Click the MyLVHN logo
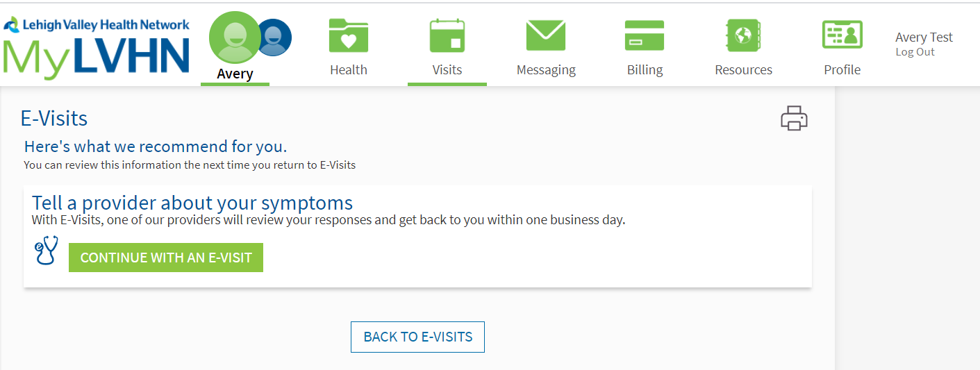This screenshot has height=370, width=980. coord(96,57)
